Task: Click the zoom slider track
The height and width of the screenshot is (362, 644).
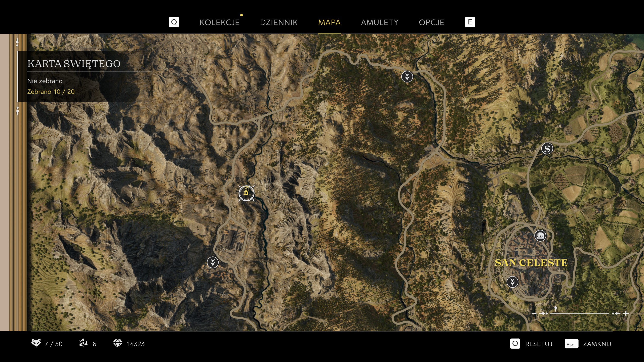Action: coord(580,313)
